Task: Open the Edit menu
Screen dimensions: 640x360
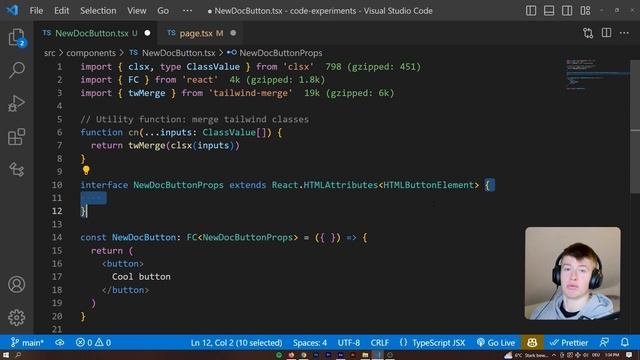Action: click(61, 11)
